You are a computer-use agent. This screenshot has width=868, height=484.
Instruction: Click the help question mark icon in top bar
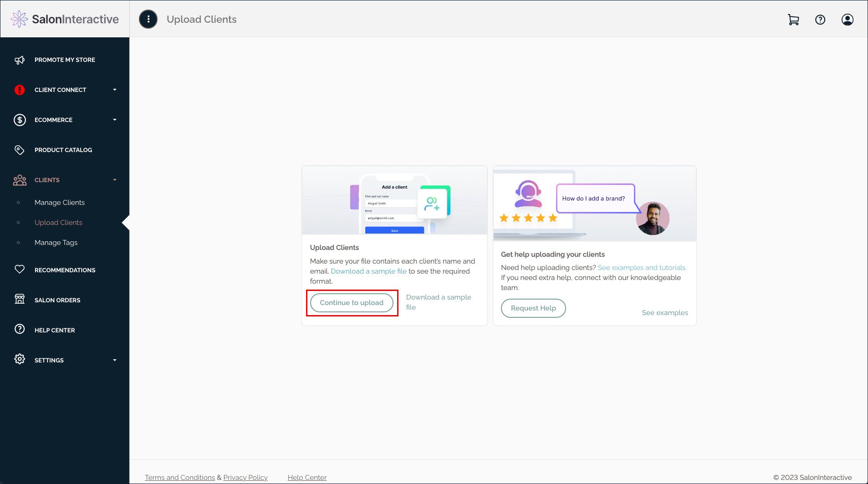[820, 20]
